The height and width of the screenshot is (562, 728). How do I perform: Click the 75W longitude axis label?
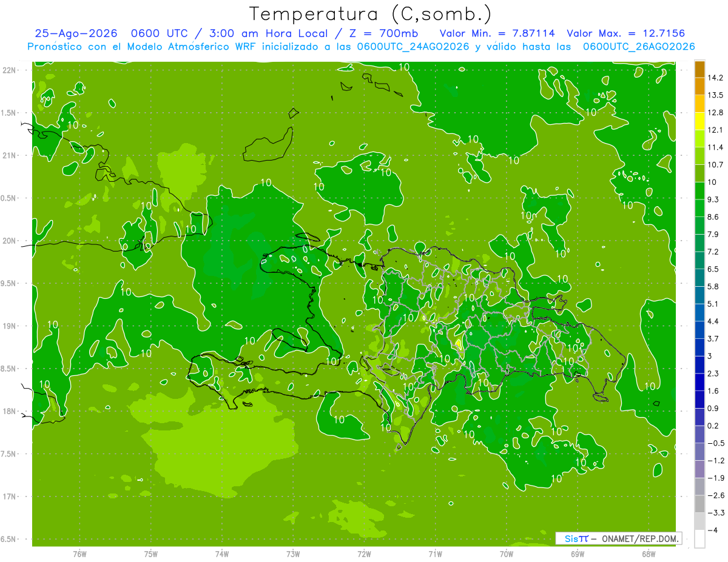151,554
